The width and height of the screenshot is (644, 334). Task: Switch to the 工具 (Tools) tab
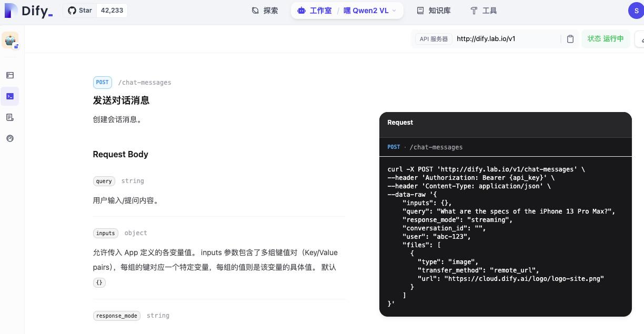coord(483,11)
